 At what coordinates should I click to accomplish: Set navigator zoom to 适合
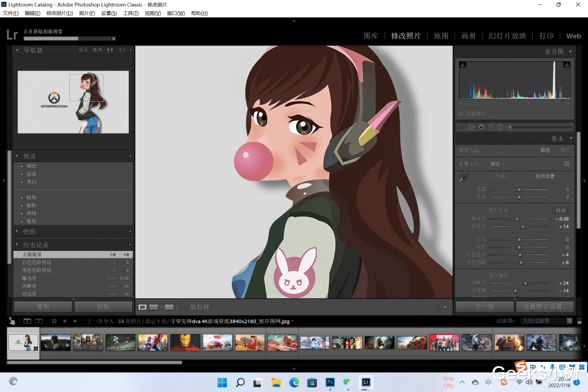(83, 50)
